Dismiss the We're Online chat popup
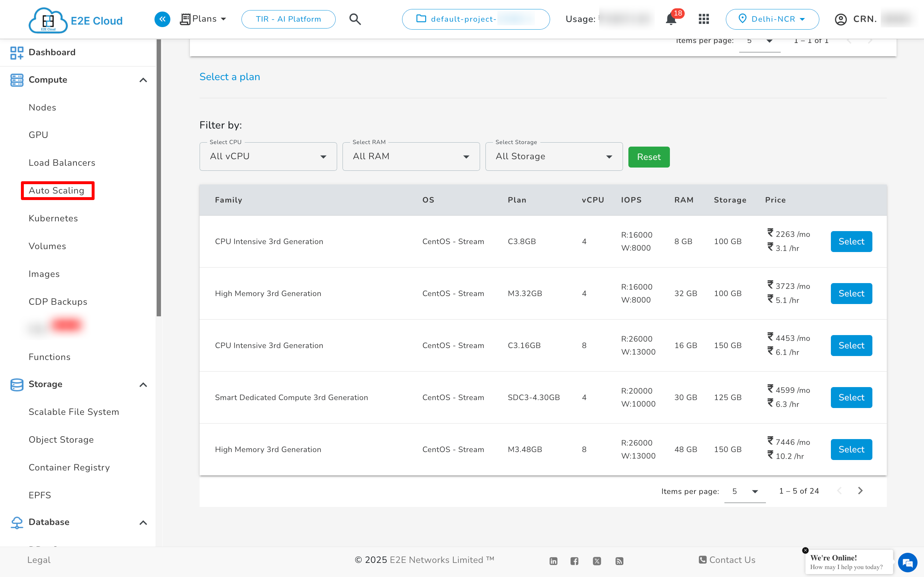This screenshot has width=924, height=577. (805, 550)
